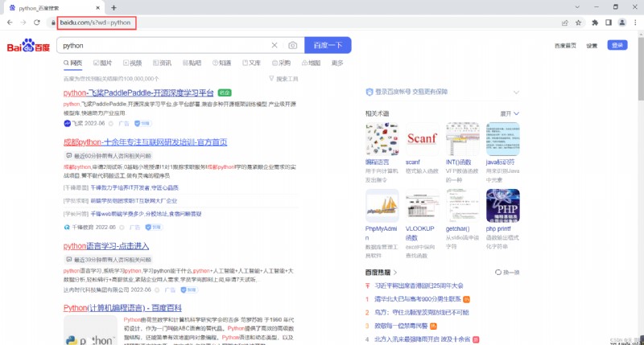The width and height of the screenshot is (644, 345).
Task: Bookmark this page with the star icon
Action: (x=578, y=23)
